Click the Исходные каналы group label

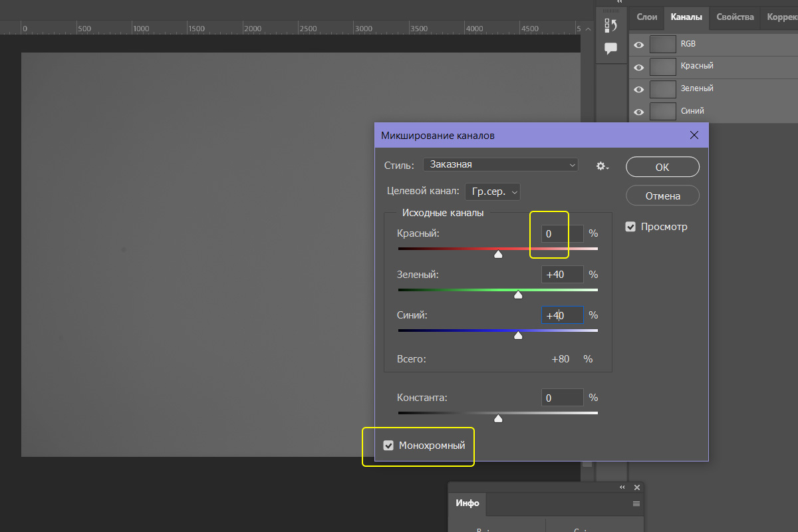click(x=443, y=213)
